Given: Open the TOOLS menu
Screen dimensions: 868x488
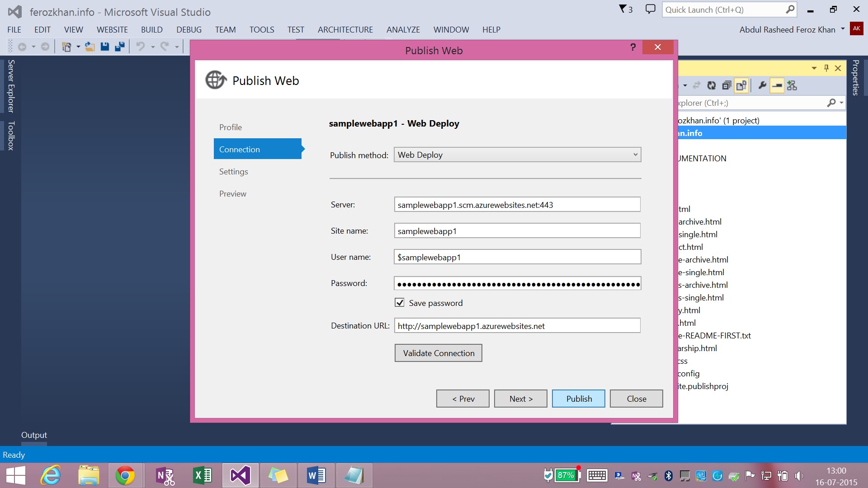Looking at the screenshot, I should click(x=262, y=29).
